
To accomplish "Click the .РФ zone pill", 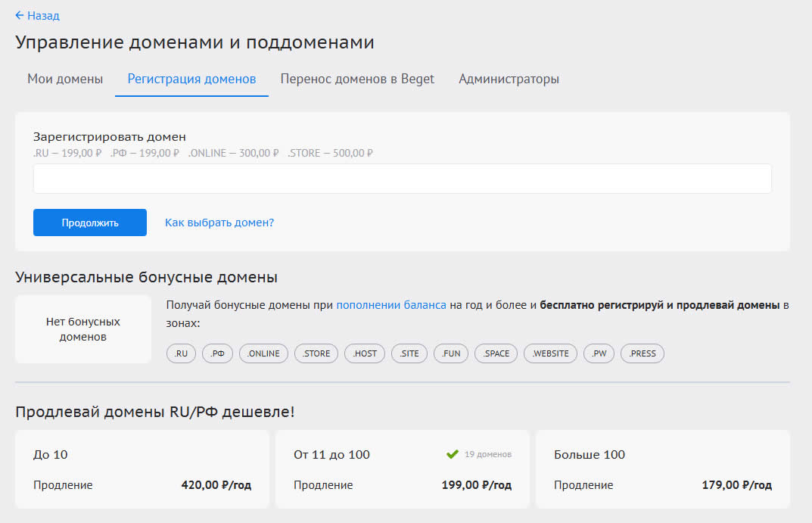I will [x=217, y=353].
